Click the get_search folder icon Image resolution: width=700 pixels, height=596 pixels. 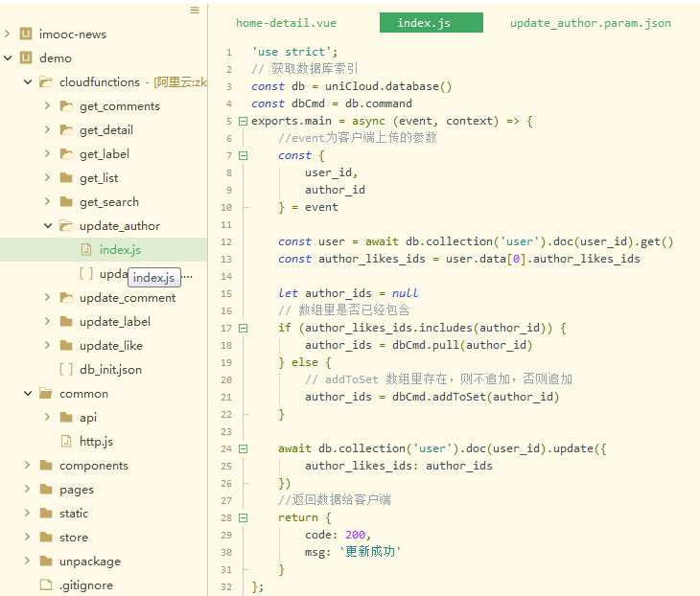[x=66, y=201]
